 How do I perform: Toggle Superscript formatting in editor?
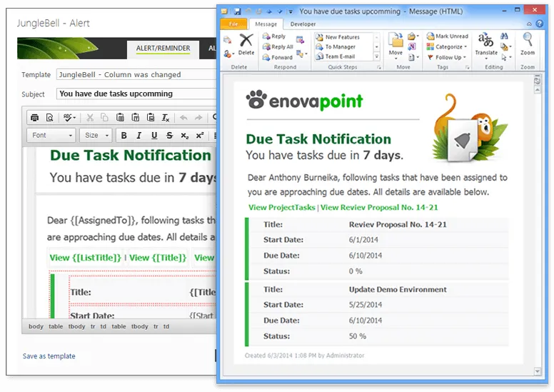[200, 136]
